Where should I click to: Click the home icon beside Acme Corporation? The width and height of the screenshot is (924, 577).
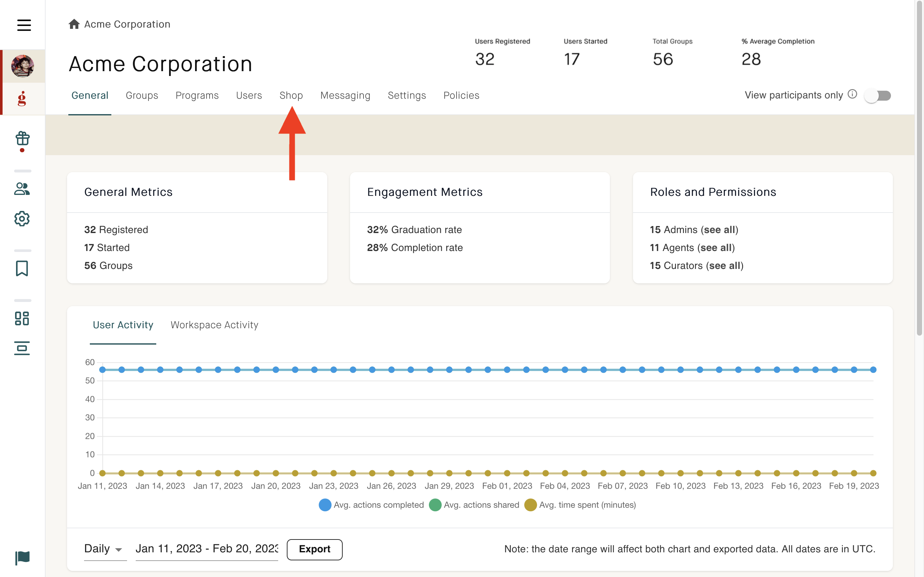(74, 24)
